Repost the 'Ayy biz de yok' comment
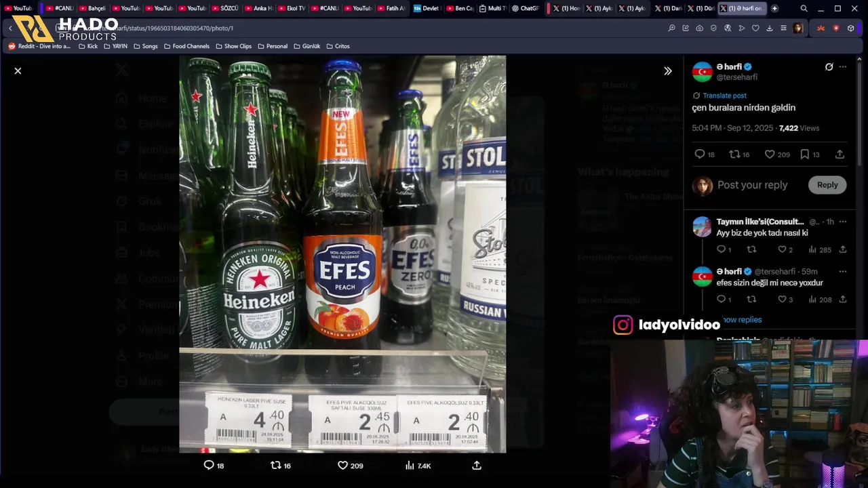 click(x=751, y=249)
